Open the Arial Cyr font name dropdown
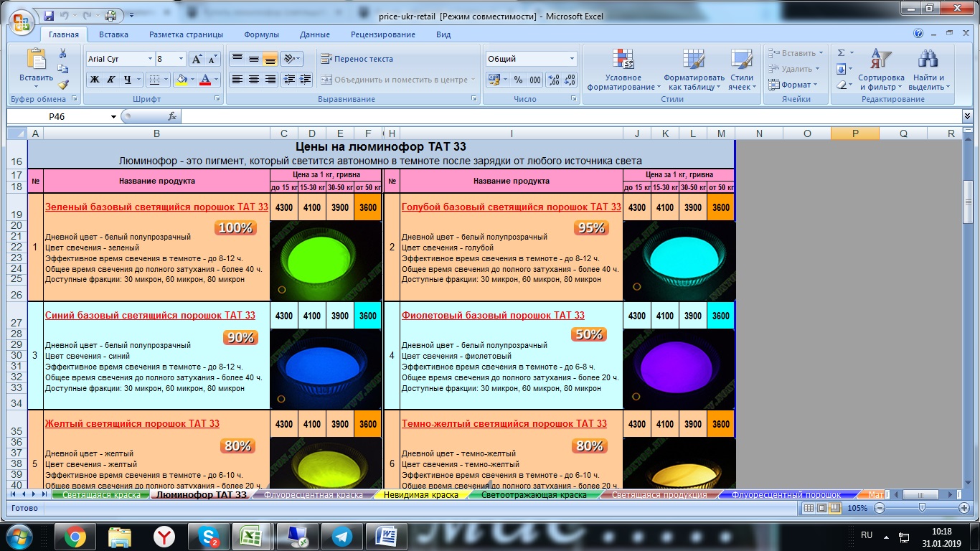980x551 pixels. [x=150, y=59]
